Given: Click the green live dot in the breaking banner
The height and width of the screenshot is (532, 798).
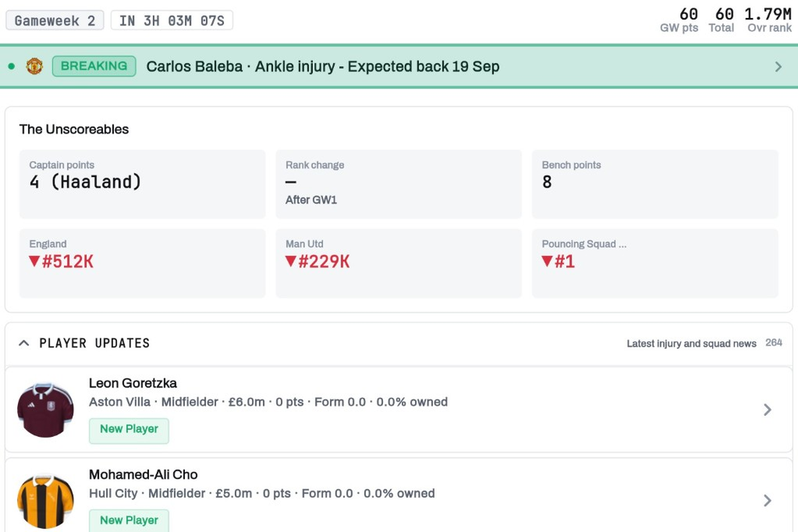Looking at the screenshot, I should tap(11, 66).
